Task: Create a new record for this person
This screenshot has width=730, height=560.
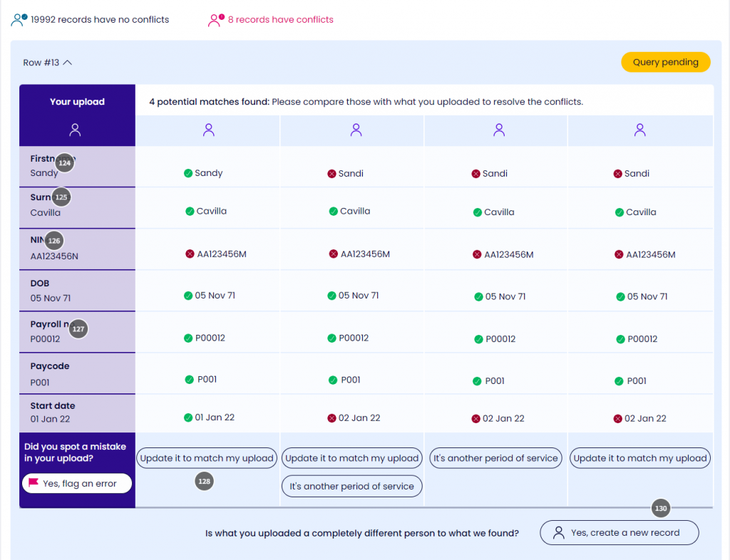Action: tap(618, 532)
